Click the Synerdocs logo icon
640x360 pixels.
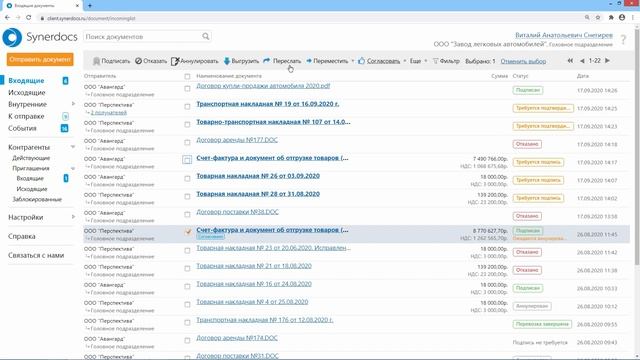pos(12,38)
